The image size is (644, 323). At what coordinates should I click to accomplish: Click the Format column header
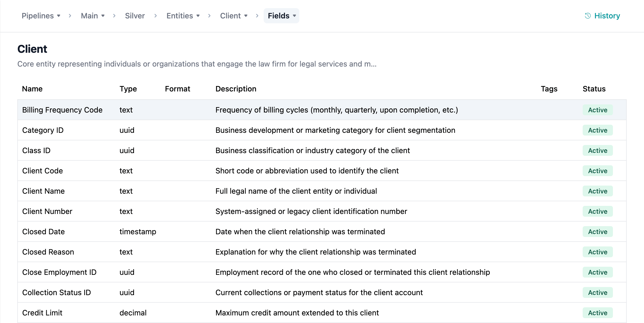coord(177,89)
